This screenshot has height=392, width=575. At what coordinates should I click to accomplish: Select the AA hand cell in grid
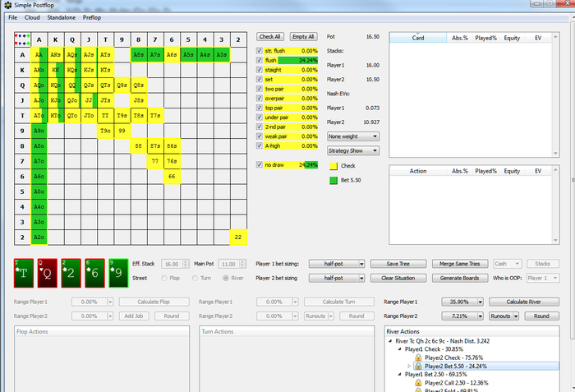pyautogui.click(x=39, y=55)
